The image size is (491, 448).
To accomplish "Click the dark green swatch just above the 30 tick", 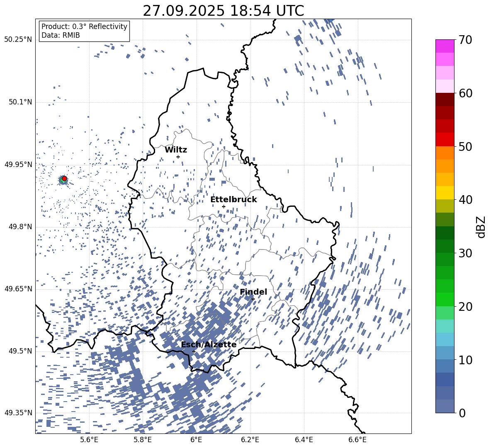I will pyautogui.click(x=445, y=246).
